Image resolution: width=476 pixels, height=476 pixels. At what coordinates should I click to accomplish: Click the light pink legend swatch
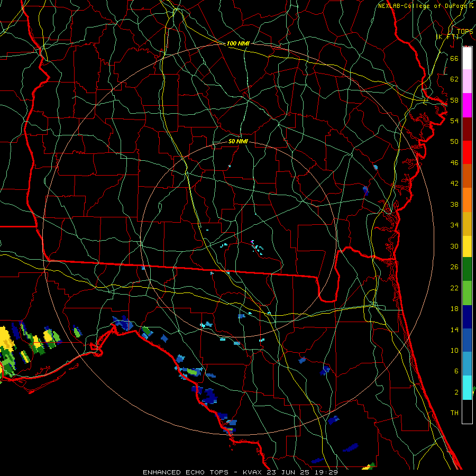(x=467, y=81)
